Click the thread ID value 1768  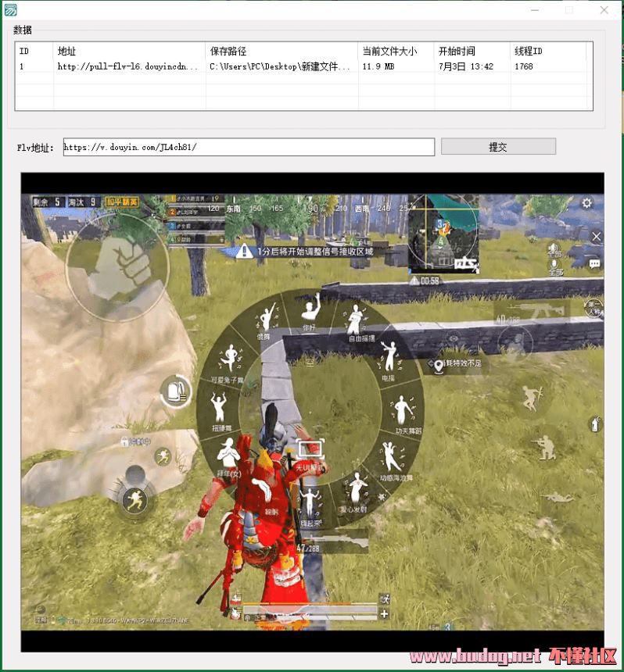(524, 66)
